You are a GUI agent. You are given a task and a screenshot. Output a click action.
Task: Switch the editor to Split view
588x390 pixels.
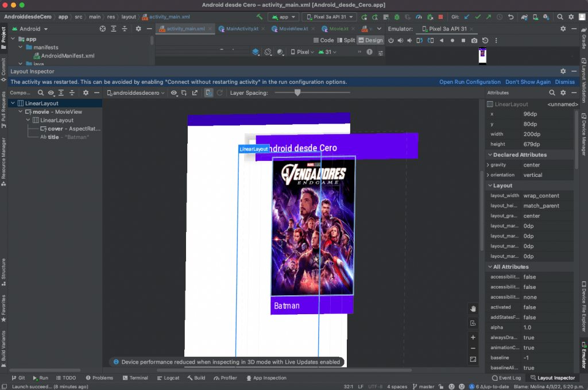346,40
